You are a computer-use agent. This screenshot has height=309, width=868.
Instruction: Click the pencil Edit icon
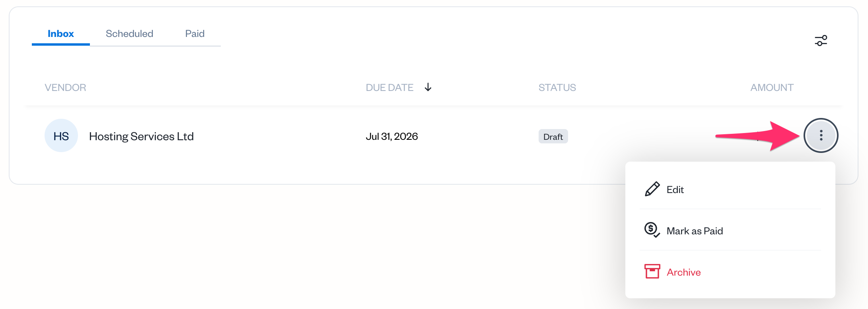click(652, 189)
